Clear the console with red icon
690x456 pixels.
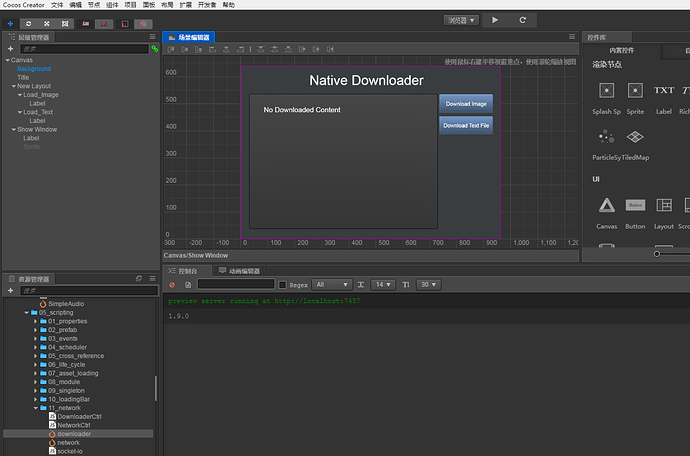coord(172,285)
